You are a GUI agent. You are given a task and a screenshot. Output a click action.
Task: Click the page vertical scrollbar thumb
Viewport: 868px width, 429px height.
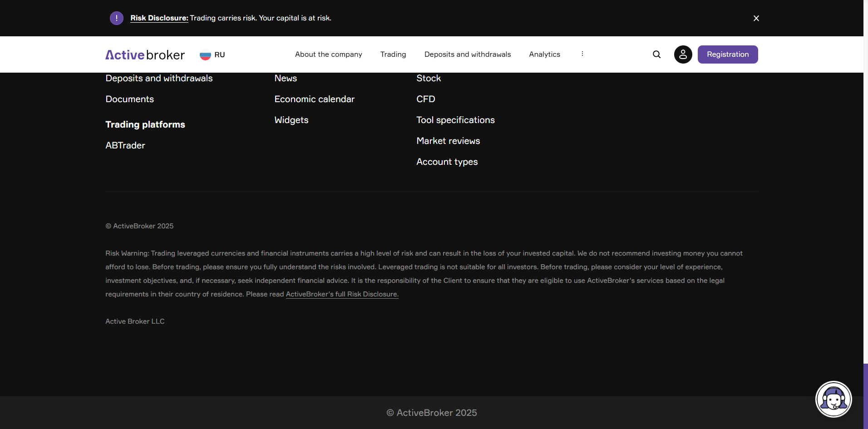click(x=865, y=396)
